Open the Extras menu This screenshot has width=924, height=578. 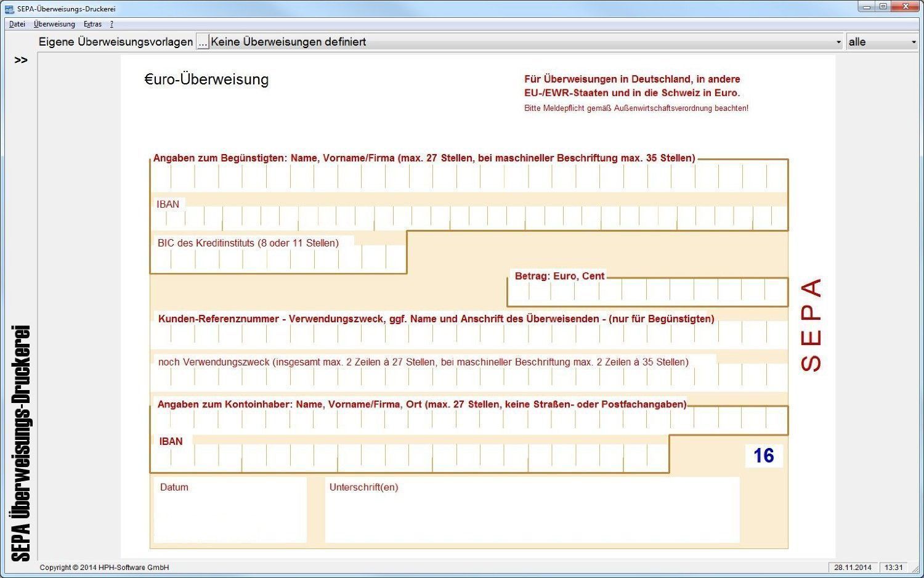(92, 24)
